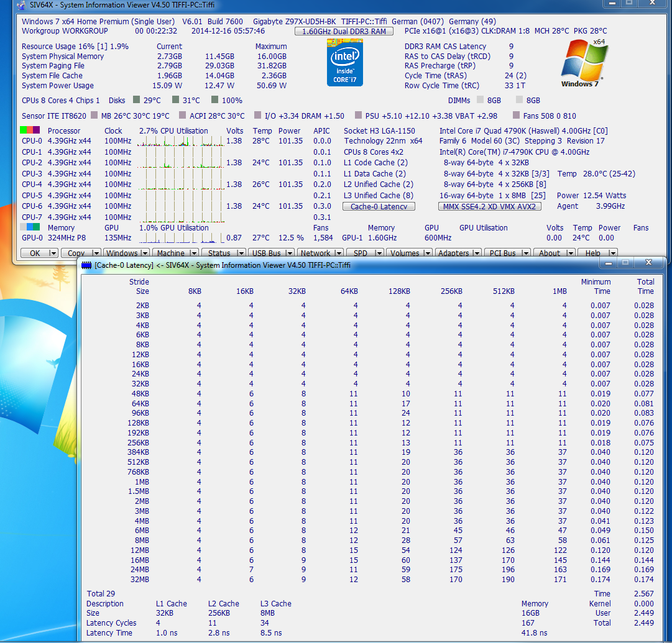Open the Cache-0 Latency button
Viewport: 672px width, 643px height.
(379, 206)
